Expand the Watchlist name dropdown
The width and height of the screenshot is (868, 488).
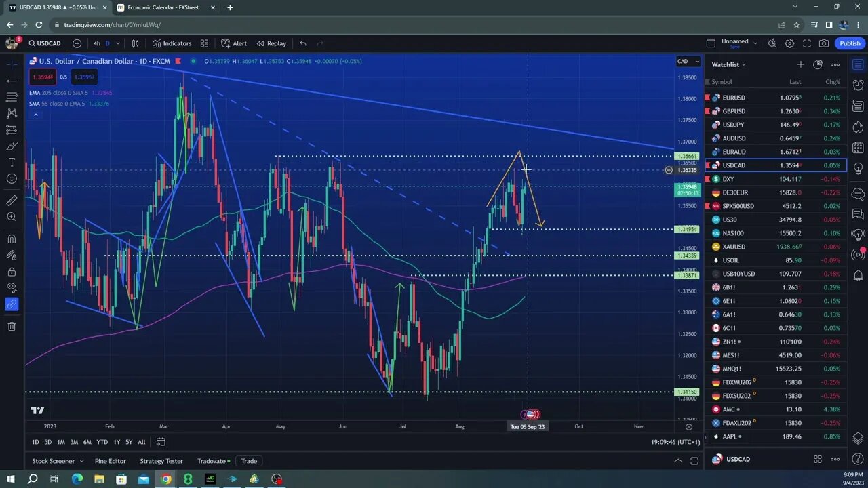(x=729, y=64)
